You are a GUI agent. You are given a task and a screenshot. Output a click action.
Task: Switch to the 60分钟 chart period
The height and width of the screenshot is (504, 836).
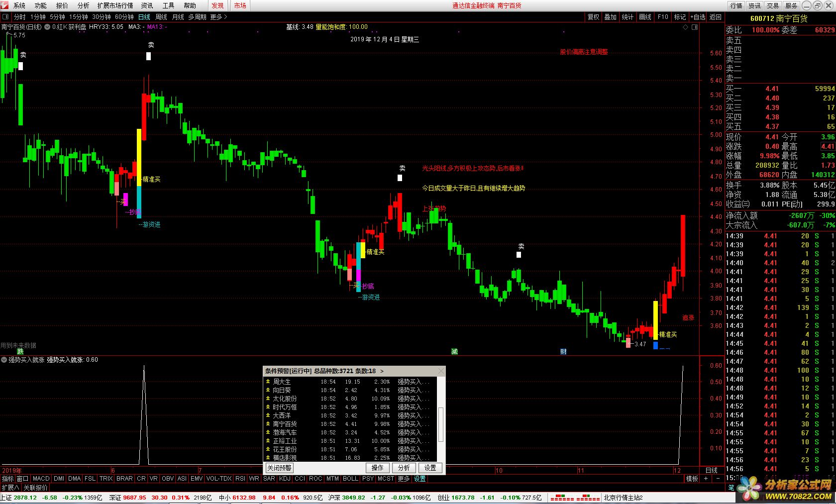click(124, 17)
